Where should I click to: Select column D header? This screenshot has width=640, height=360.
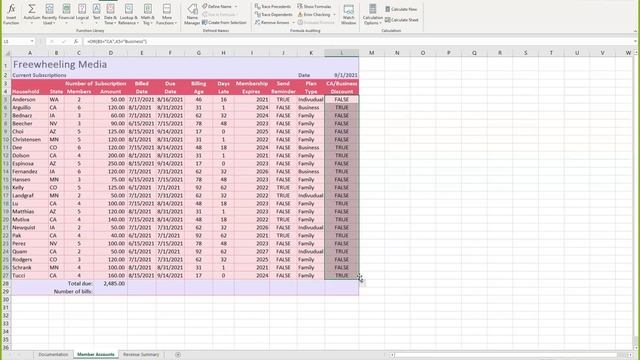pyautogui.click(x=110, y=53)
